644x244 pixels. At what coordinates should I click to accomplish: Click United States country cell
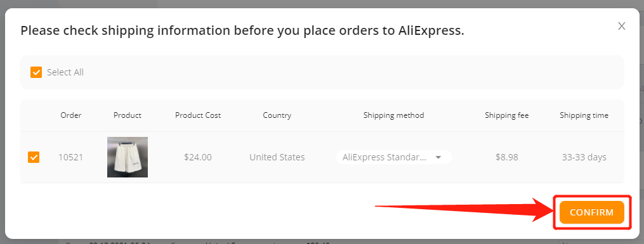(x=277, y=157)
